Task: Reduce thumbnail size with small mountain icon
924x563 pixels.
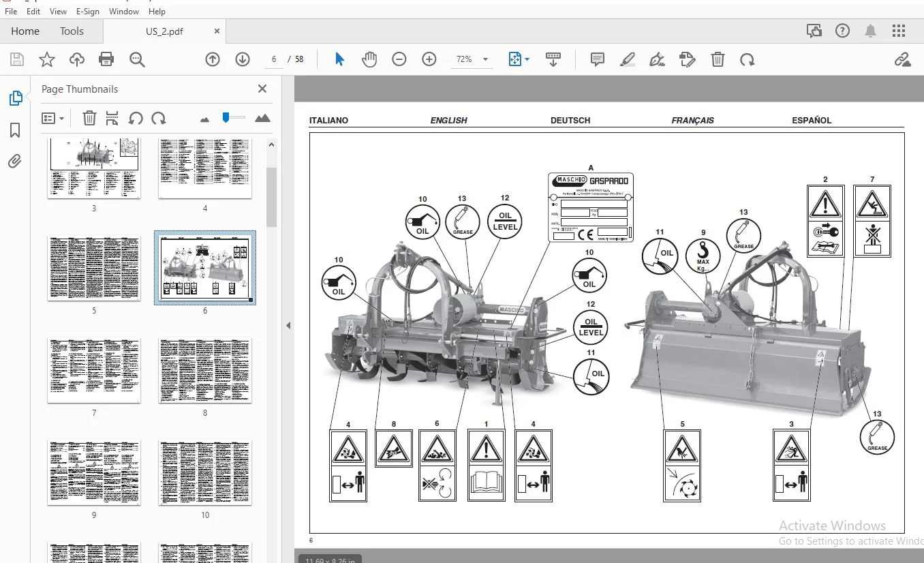Action: tap(205, 119)
